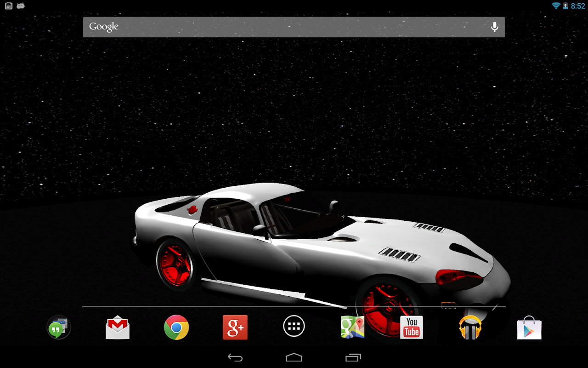Open the all apps drawer
This screenshot has width=588, height=368.
294,327
